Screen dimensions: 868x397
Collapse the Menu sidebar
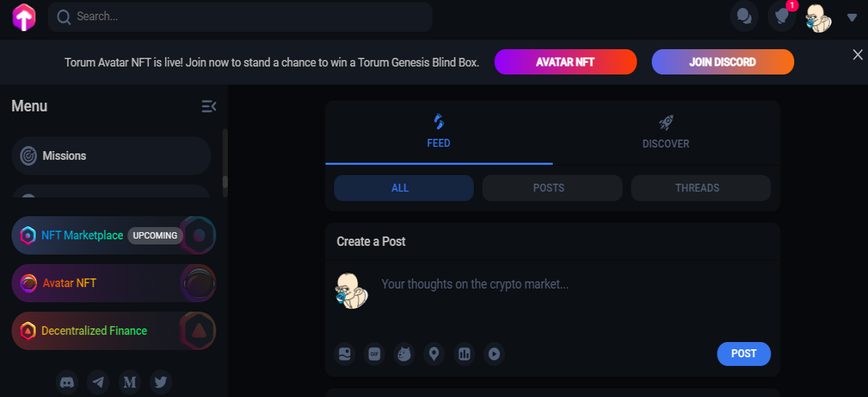(208, 106)
